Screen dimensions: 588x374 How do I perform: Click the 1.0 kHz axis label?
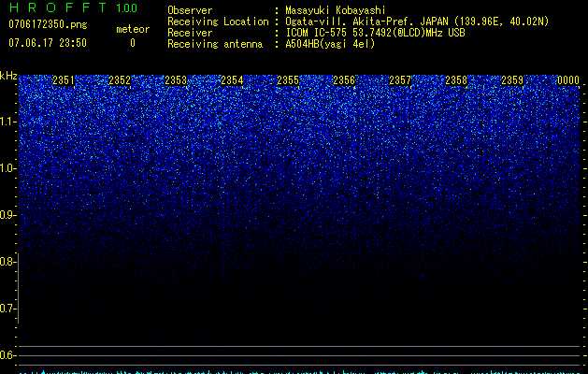[x=7, y=168]
